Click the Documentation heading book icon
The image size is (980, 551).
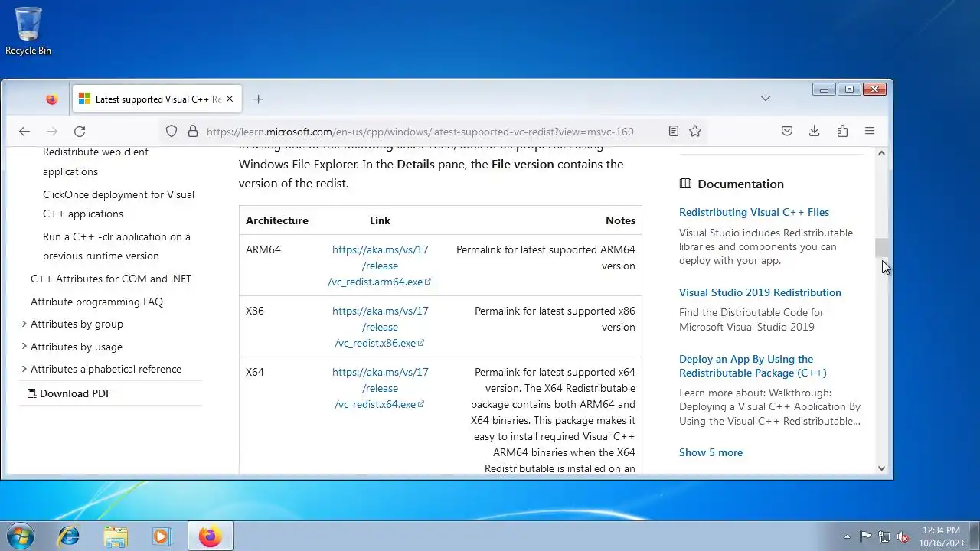[x=685, y=184]
